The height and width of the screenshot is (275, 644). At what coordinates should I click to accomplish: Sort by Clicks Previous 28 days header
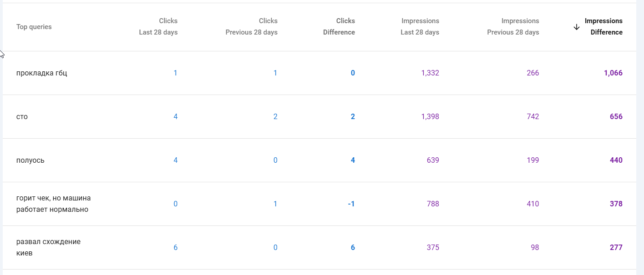pos(251,27)
